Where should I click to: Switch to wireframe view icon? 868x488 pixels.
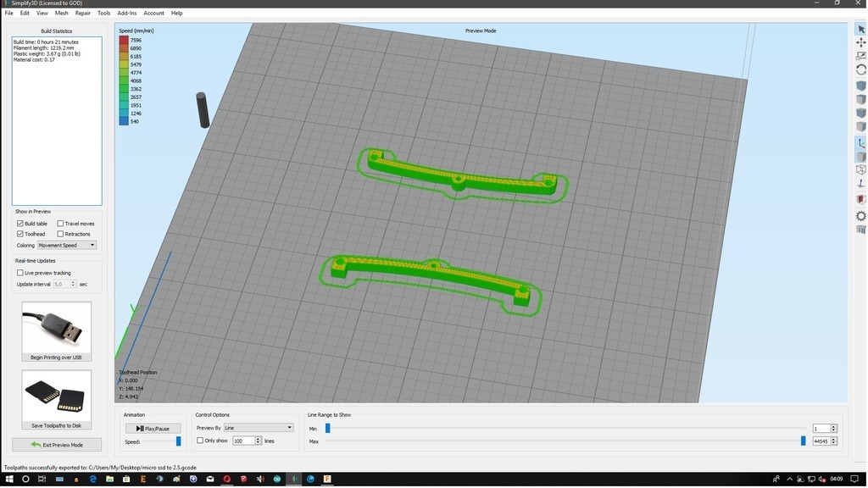(861, 169)
